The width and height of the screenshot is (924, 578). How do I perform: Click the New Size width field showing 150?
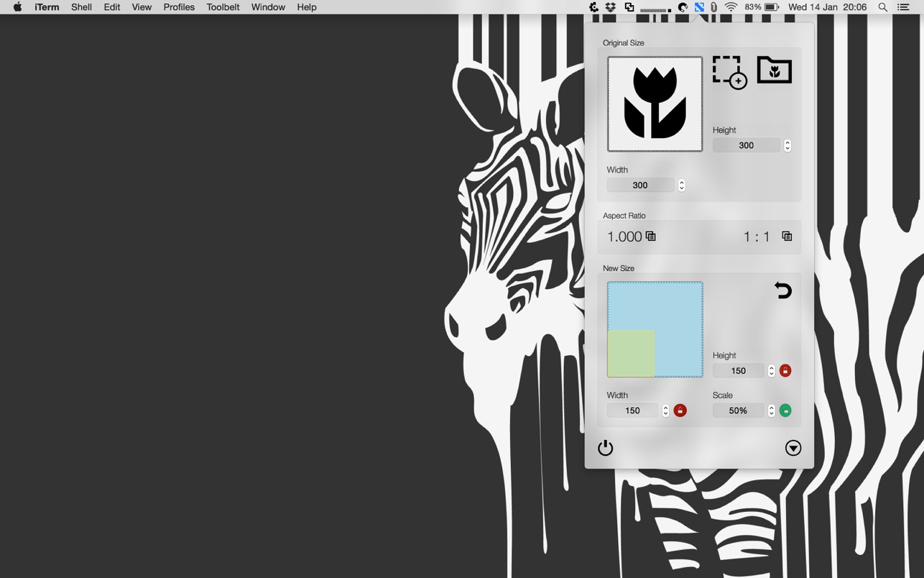632,410
